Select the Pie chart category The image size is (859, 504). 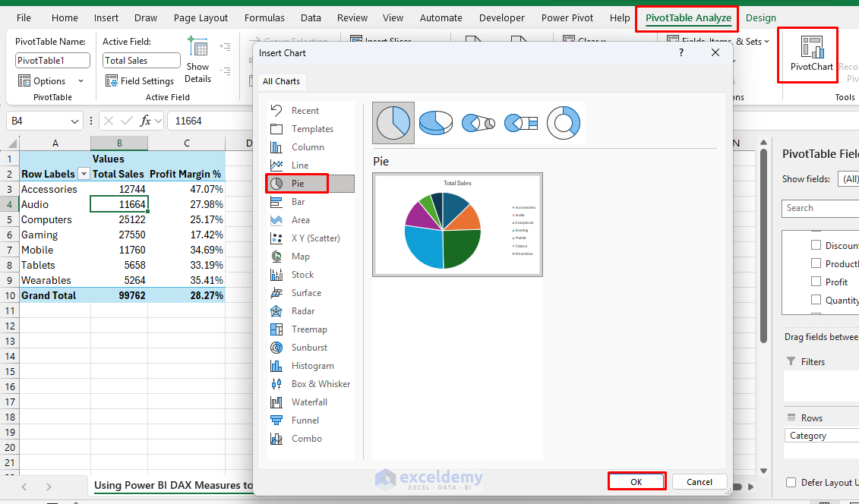tap(298, 183)
